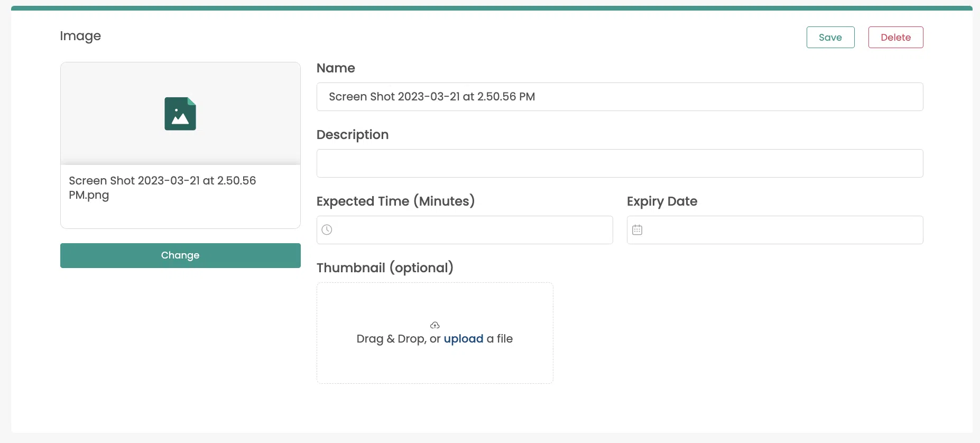Select the PNG file name caption
The width and height of the screenshot is (980, 443).
tap(162, 188)
